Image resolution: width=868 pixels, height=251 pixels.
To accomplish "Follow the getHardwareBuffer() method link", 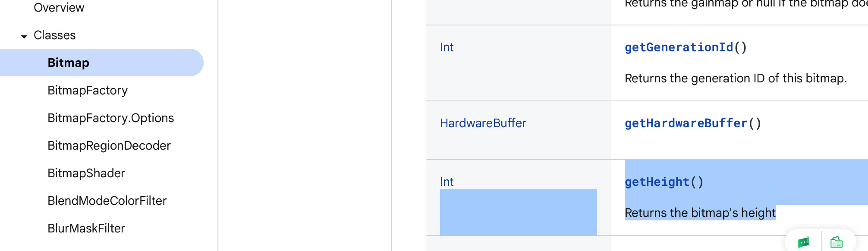I will coord(686,123).
